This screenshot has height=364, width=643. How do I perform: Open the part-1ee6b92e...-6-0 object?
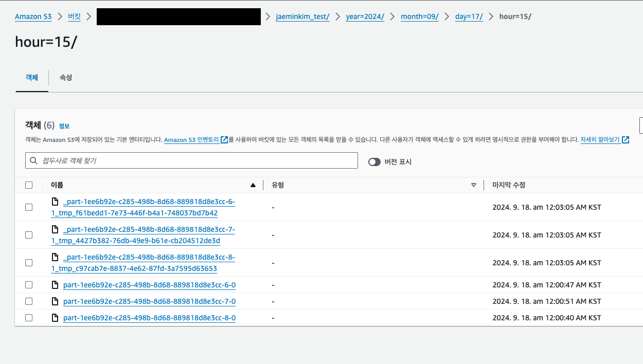[149, 285]
